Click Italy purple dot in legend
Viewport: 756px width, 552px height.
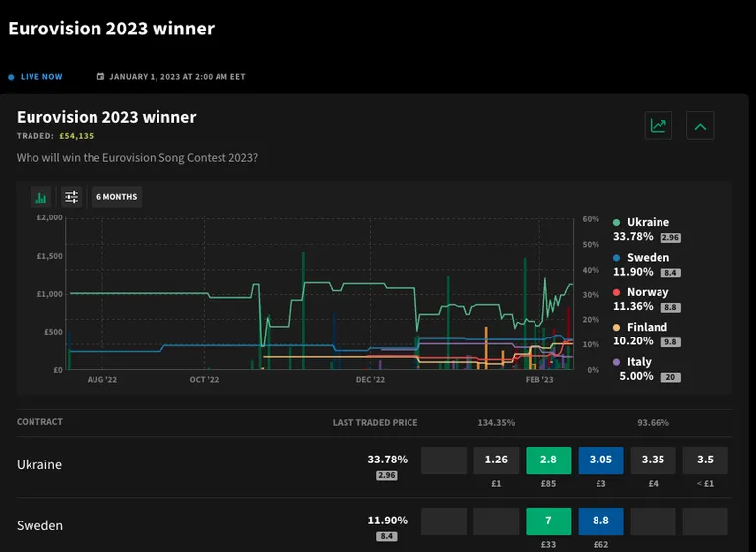point(616,362)
